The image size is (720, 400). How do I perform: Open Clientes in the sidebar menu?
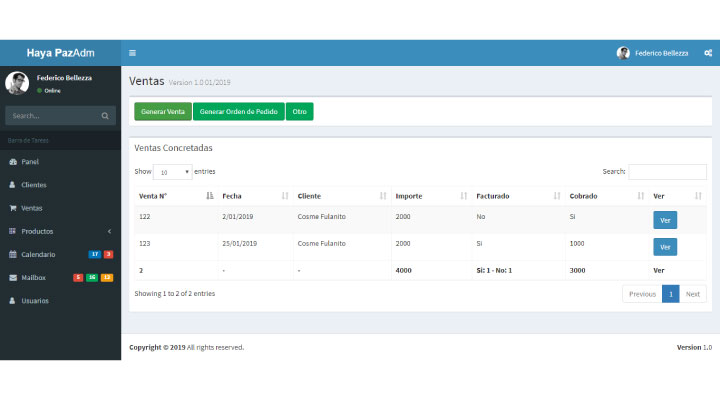[34, 185]
